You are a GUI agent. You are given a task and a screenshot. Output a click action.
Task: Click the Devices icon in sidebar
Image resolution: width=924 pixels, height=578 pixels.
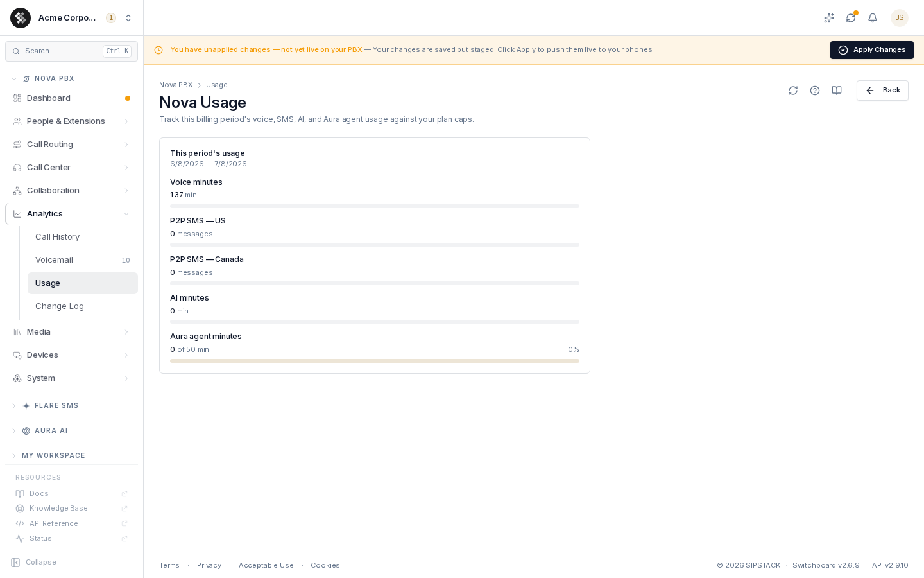pyautogui.click(x=17, y=355)
